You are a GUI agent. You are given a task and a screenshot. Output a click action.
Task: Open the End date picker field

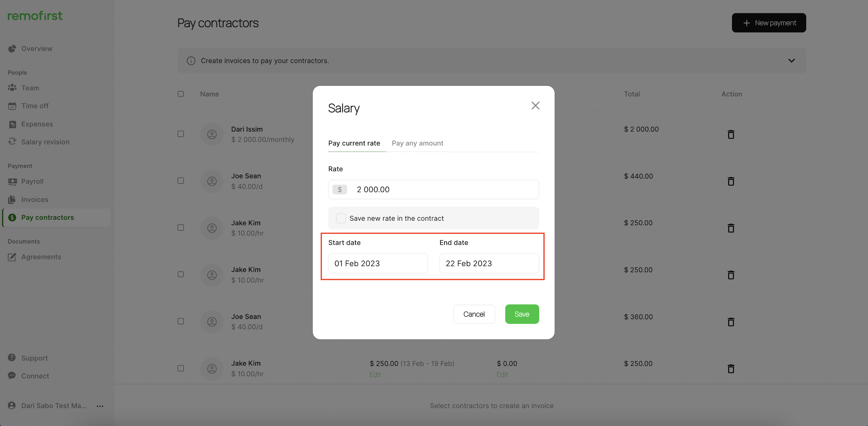(489, 263)
